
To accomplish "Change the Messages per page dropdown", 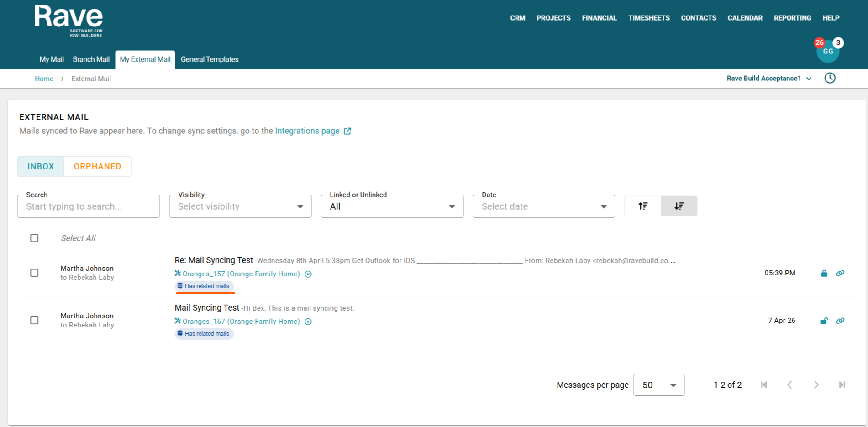I will click(x=659, y=385).
